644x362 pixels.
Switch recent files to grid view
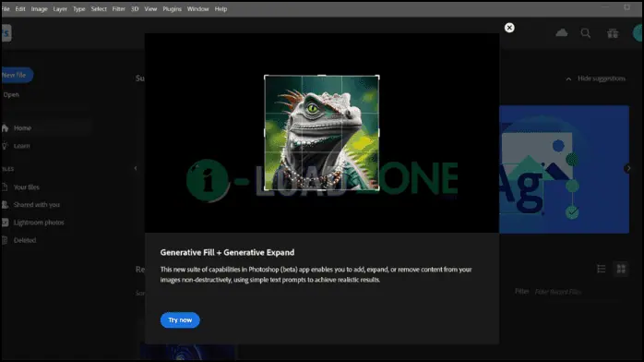[x=621, y=269]
